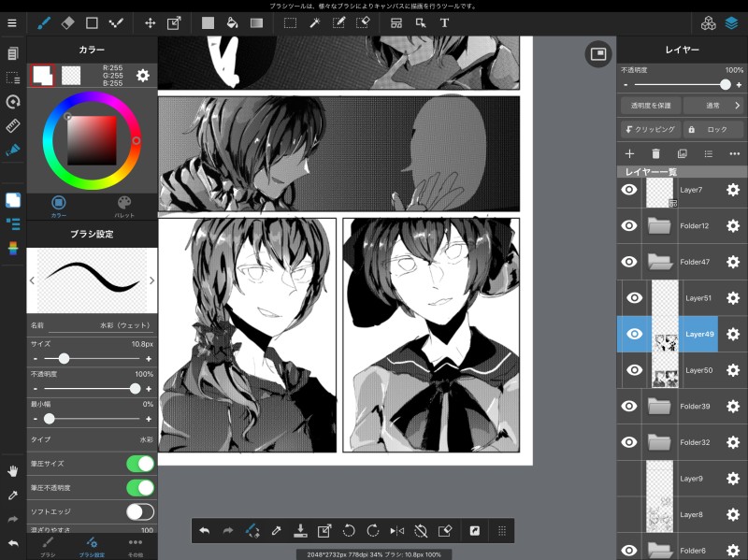Switch to the カラー color wheel tab
The width and height of the screenshot is (748, 560).
59,206
